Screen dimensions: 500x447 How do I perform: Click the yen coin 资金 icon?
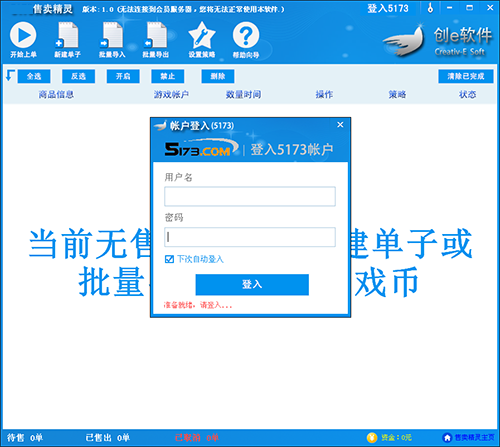(372, 437)
